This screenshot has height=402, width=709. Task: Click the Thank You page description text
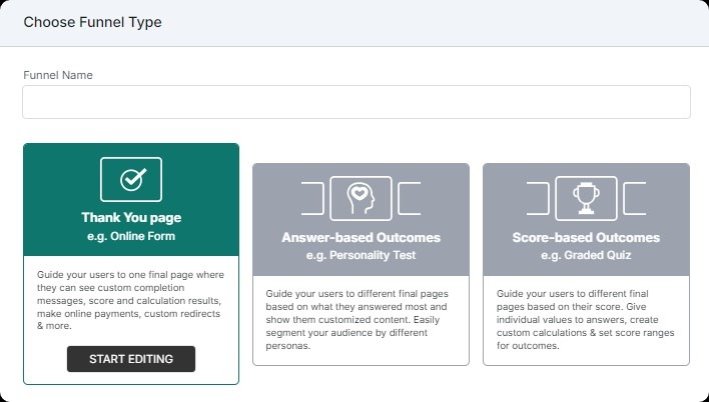[130, 300]
